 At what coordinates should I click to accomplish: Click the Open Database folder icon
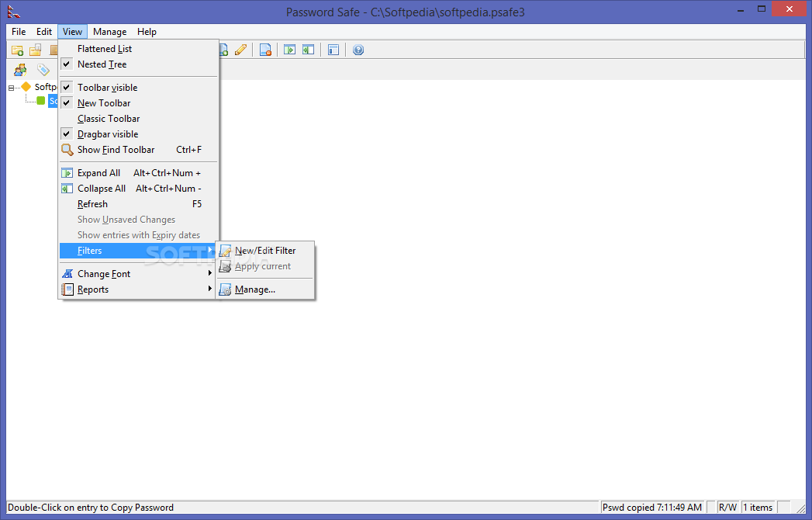35,50
